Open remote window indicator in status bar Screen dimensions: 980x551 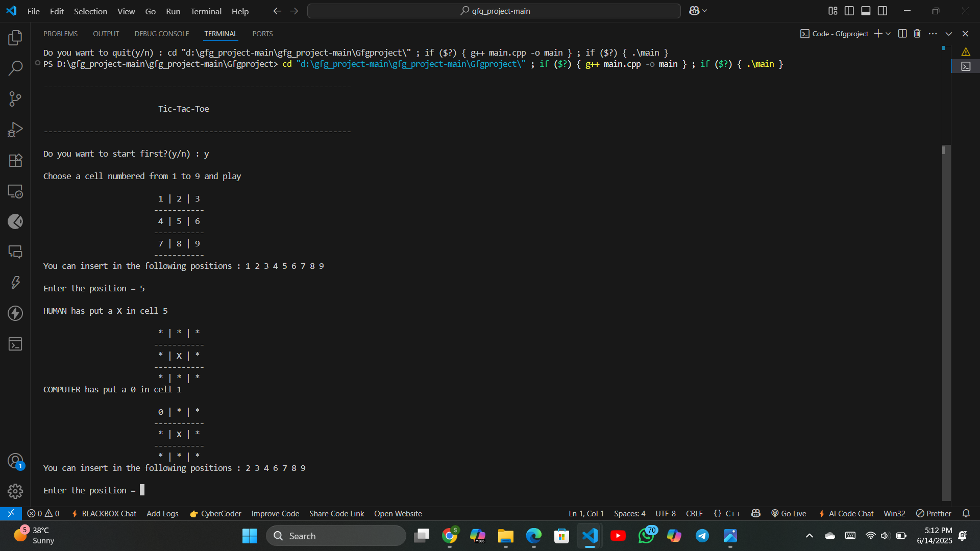[11, 513]
